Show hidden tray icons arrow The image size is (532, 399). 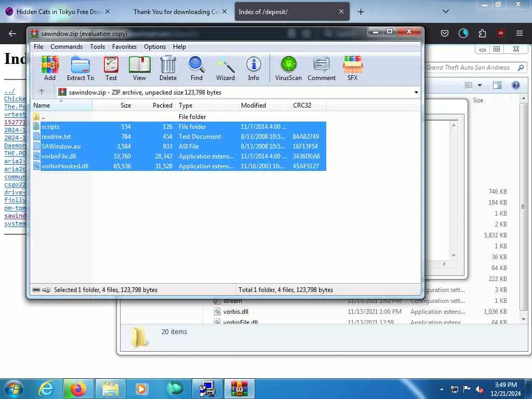(442, 389)
